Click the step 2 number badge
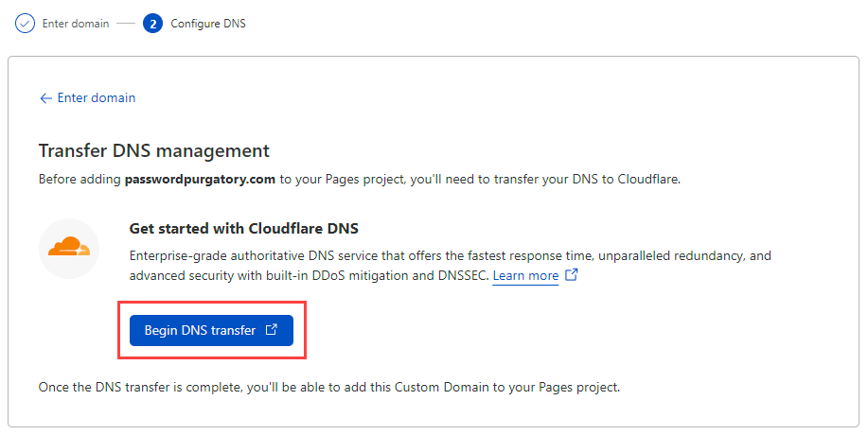The image size is (868, 435). coord(152,24)
